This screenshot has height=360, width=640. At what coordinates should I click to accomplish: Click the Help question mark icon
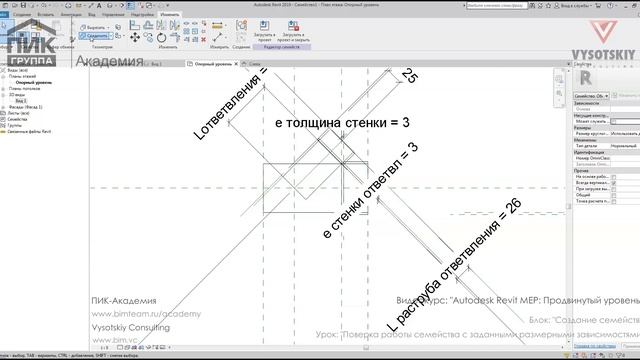(610, 5)
